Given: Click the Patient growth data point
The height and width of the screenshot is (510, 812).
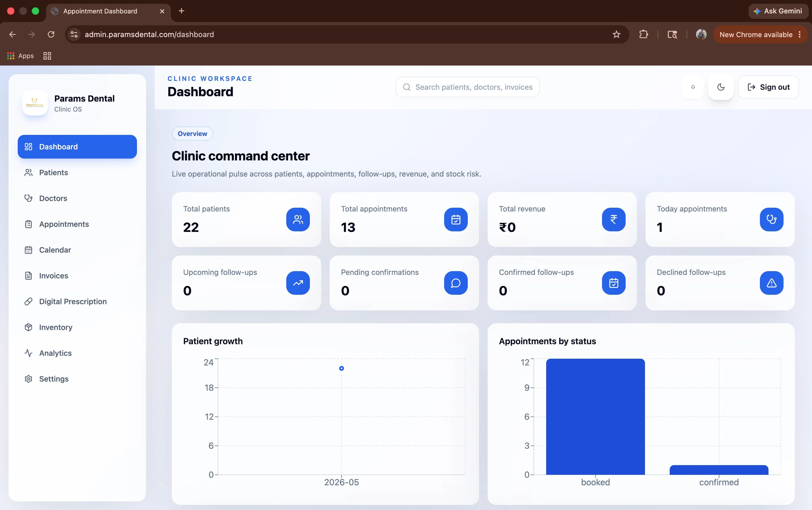Looking at the screenshot, I should [x=342, y=368].
